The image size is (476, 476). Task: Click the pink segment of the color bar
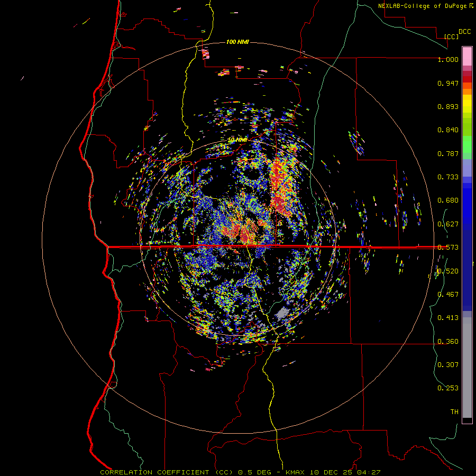467,56
